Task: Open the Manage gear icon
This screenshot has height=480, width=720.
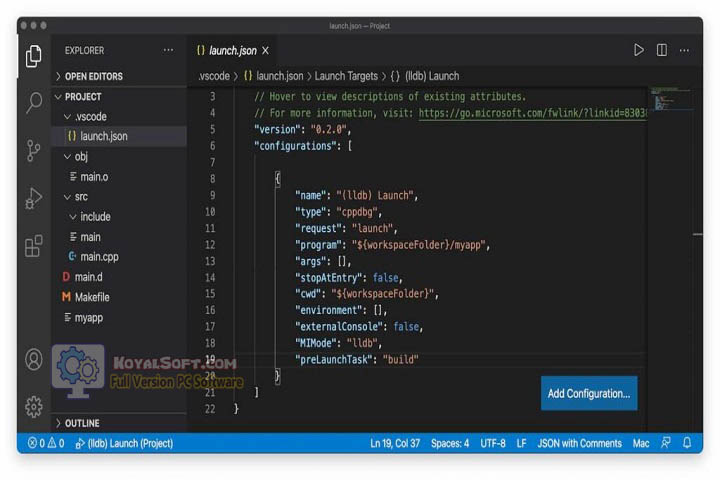Action: pos(34,407)
